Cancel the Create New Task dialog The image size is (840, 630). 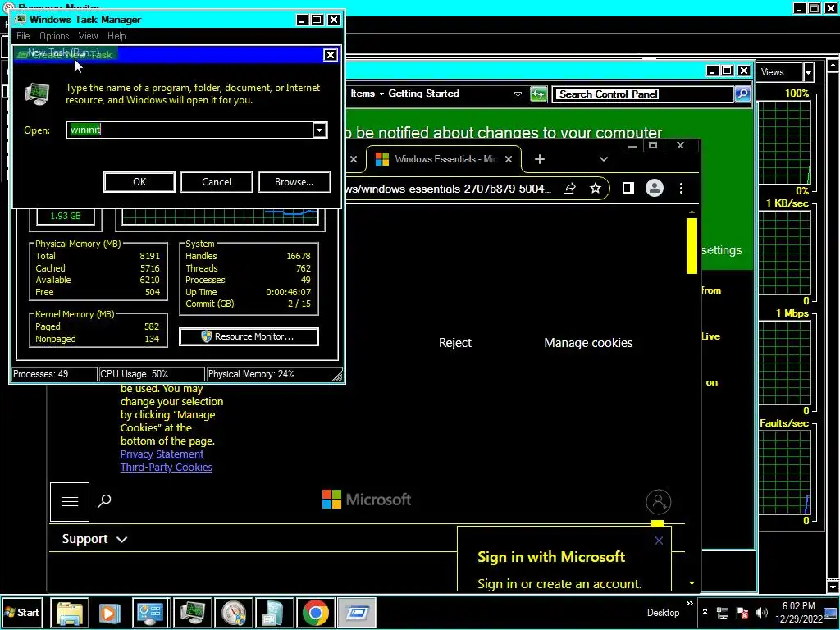point(217,182)
